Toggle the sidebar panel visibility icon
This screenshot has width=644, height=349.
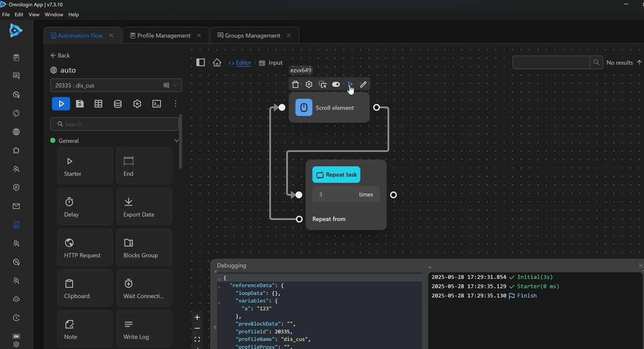(x=201, y=63)
